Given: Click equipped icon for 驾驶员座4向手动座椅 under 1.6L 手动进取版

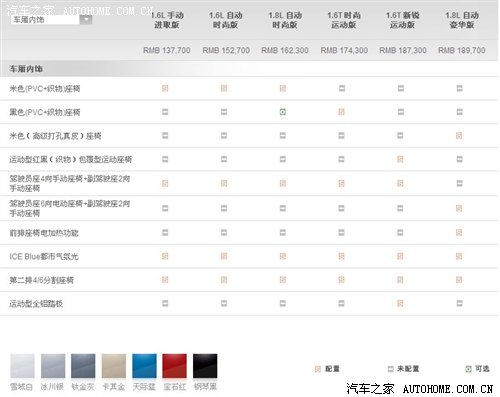Looking at the screenshot, I should coord(165,183).
